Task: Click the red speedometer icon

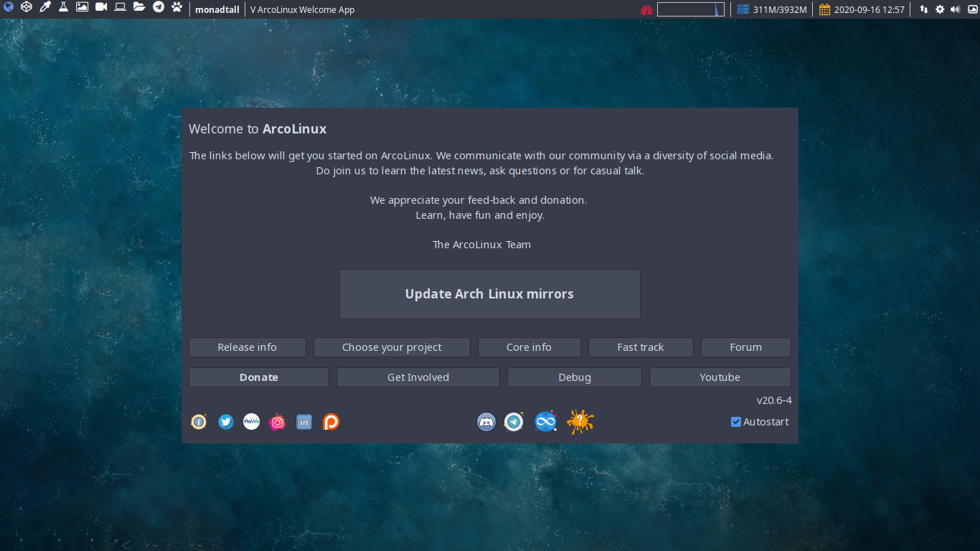Action: pos(646,10)
